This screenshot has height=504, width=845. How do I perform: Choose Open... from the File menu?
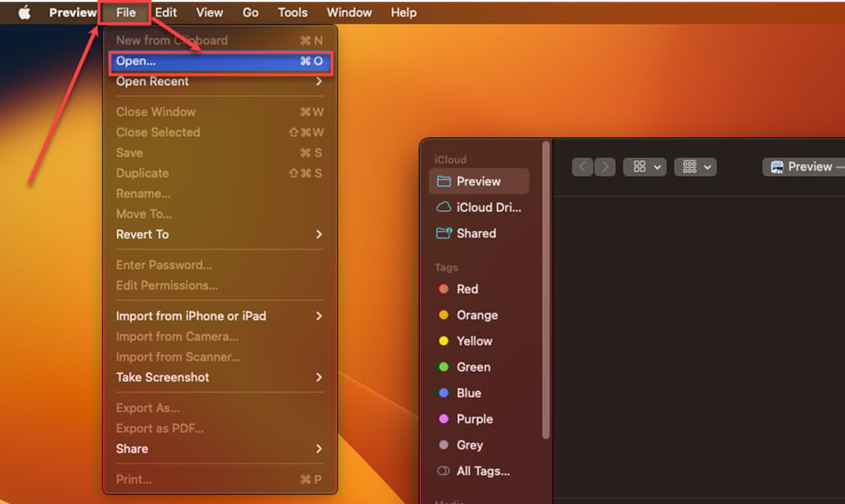(x=220, y=61)
